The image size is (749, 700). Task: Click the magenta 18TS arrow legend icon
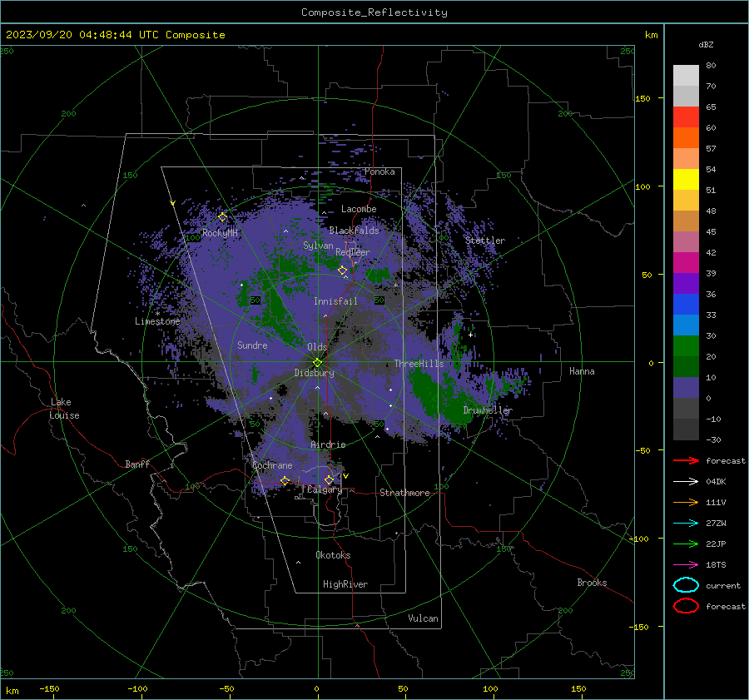686,564
